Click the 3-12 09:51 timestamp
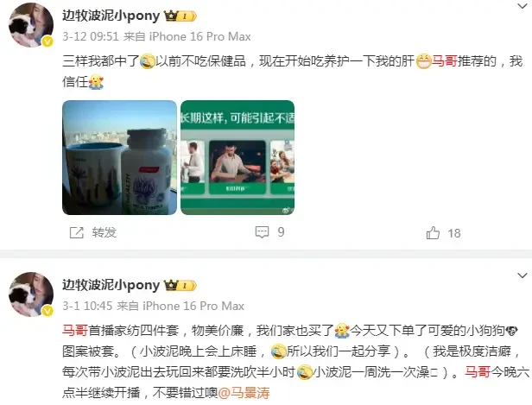The image size is (532, 405). pos(91,36)
